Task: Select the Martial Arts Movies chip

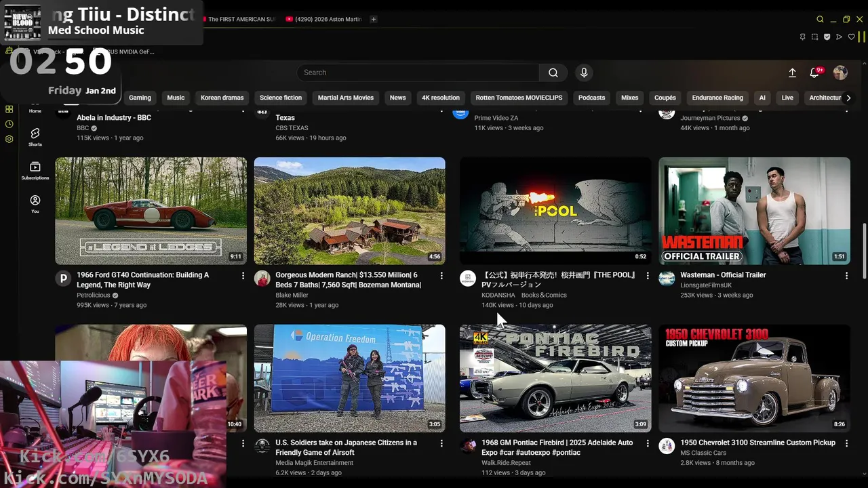Action: click(x=346, y=98)
